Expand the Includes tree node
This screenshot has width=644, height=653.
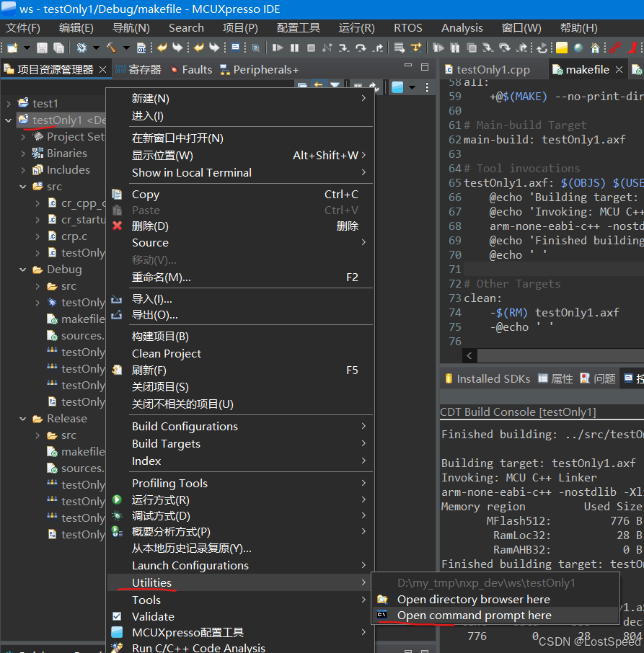23,170
